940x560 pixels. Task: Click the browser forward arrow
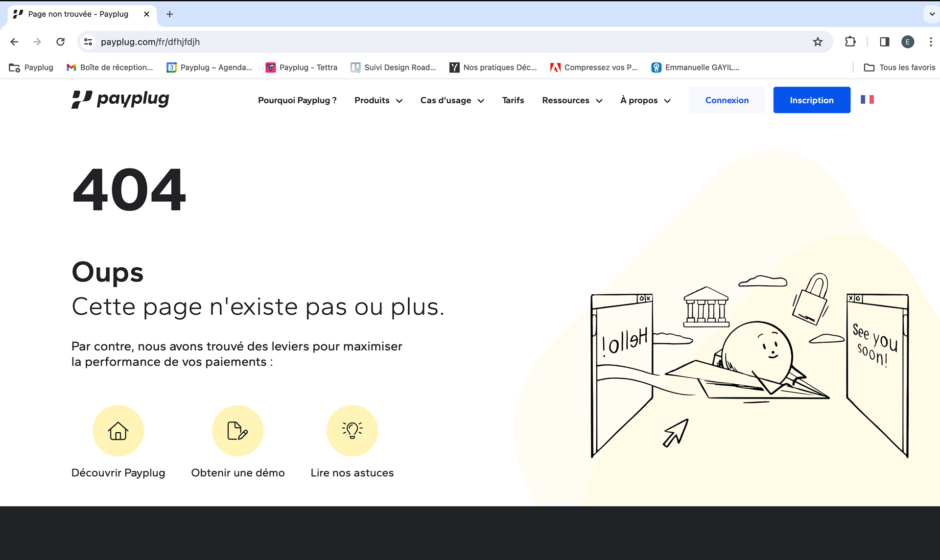click(x=37, y=42)
